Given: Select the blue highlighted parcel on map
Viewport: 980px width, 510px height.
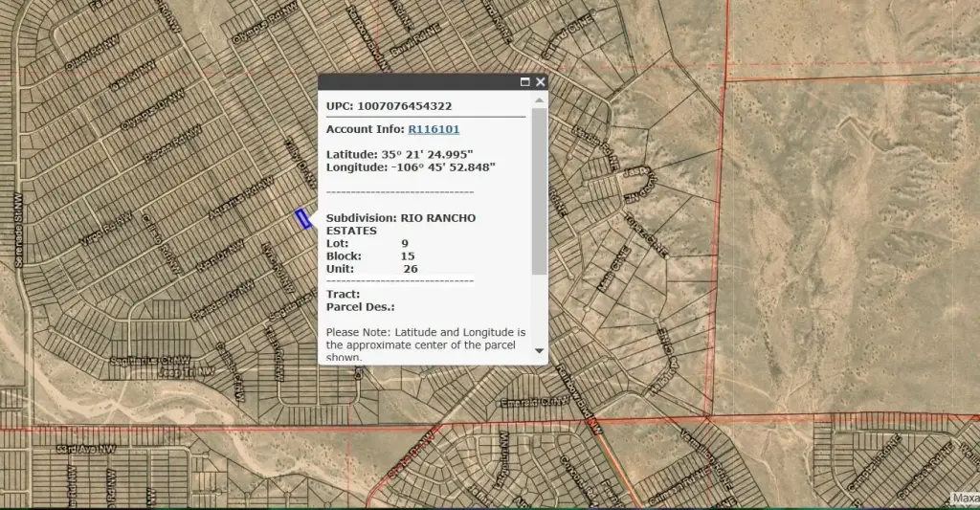Looking at the screenshot, I should (302, 219).
